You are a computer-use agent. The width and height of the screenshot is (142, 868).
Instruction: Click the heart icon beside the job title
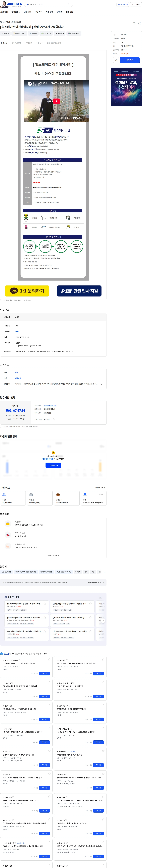134,24
